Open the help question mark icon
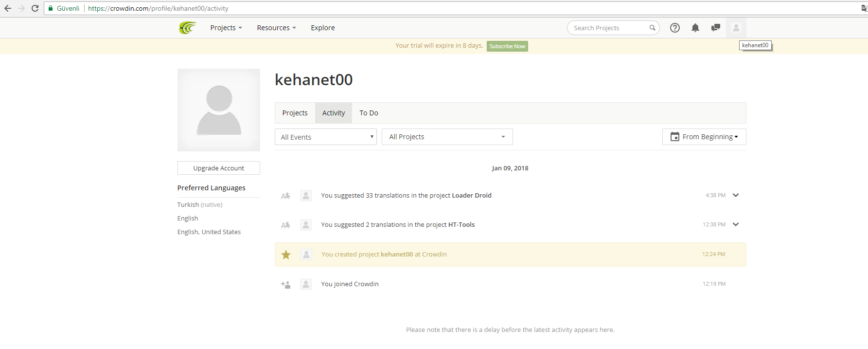This screenshot has width=868, height=349. (675, 28)
